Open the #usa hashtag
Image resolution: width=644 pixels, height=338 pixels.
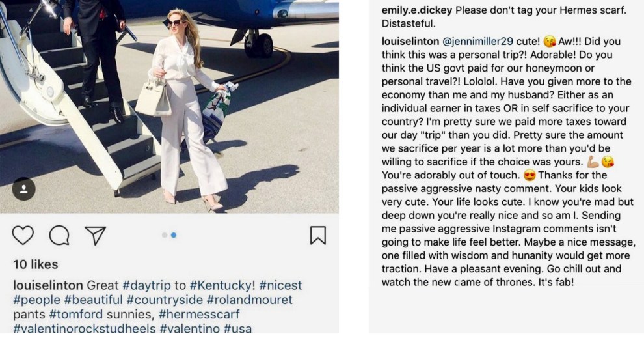click(x=237, y=329)
